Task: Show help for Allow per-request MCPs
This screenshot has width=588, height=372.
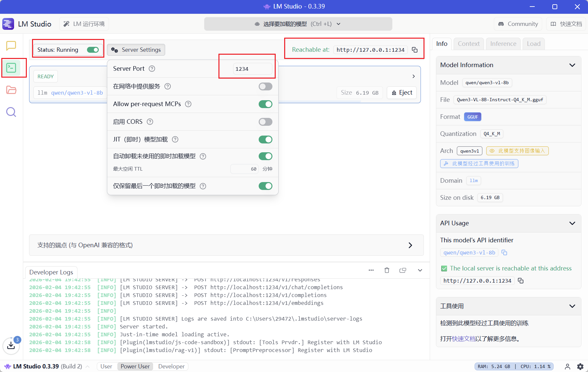Action: 188,104
